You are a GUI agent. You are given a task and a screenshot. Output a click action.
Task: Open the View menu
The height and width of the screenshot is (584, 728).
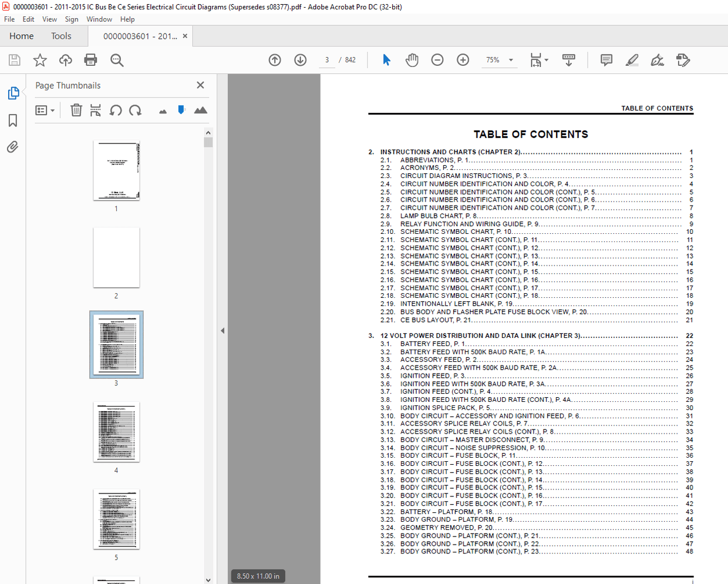[x=49, y=19]
